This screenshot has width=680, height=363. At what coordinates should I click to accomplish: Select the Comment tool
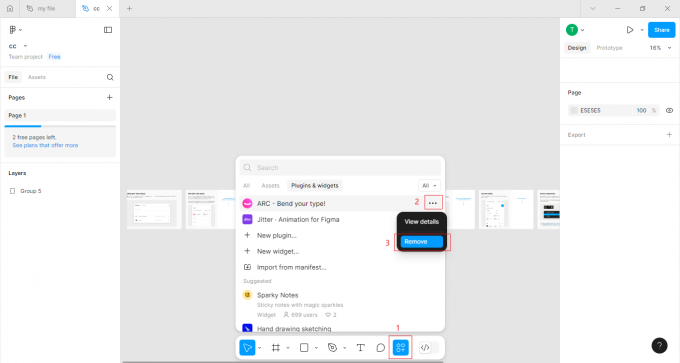[380, 348]
